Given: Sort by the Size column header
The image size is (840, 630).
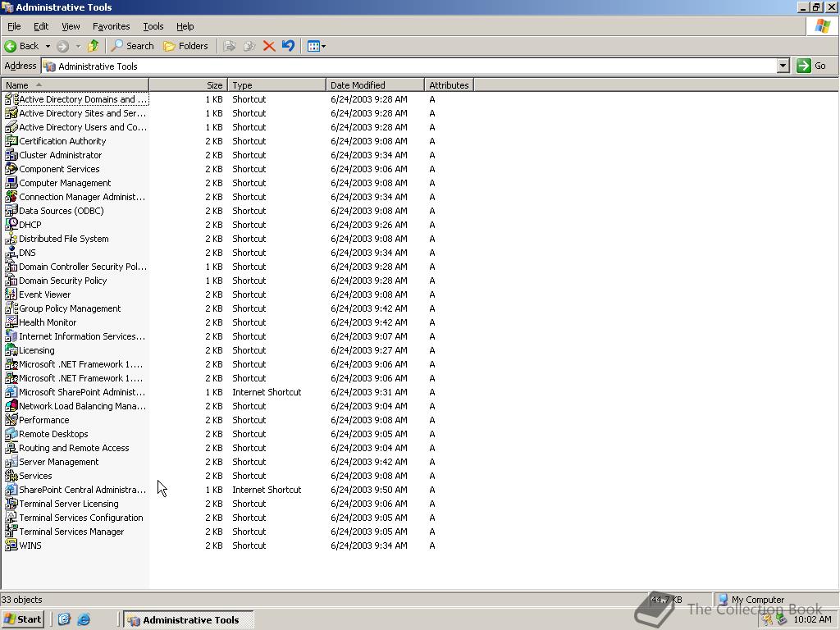Looking at the screenshot, I should pos(189,85).
